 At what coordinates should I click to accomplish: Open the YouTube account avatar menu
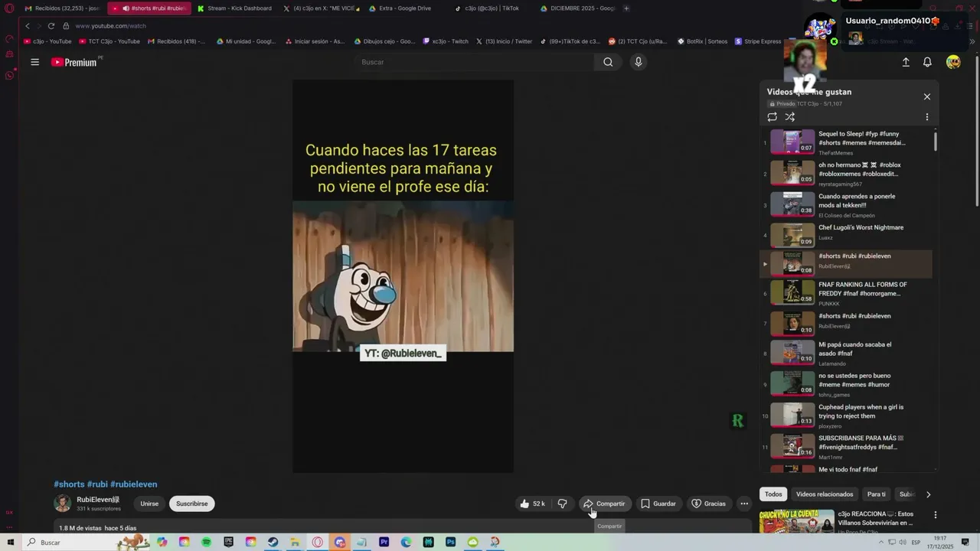click(953, 62)
